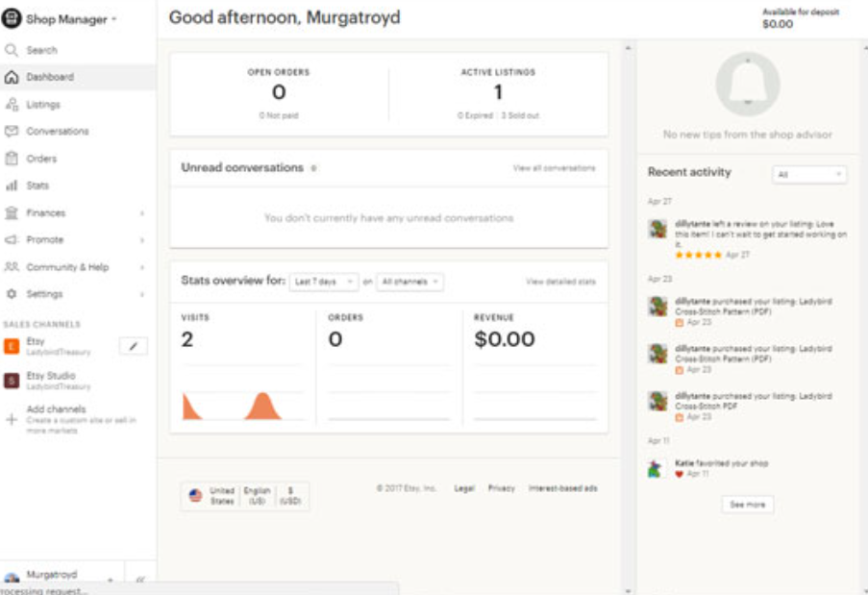
Task: Click the View detailed stats link
Action: click(560, 282)
